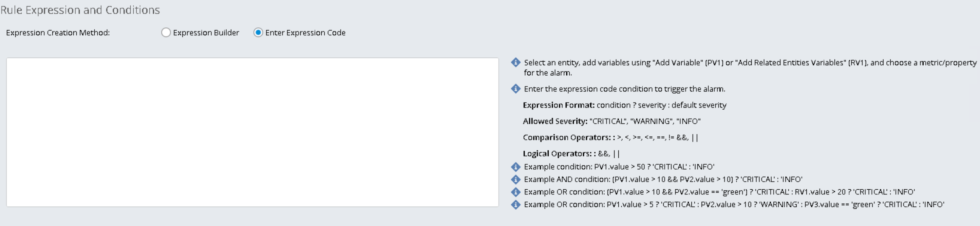Click inside the expression code text area
Image resolution: width=980 pixels, height=226 pixels.
(x=252, y=132)
